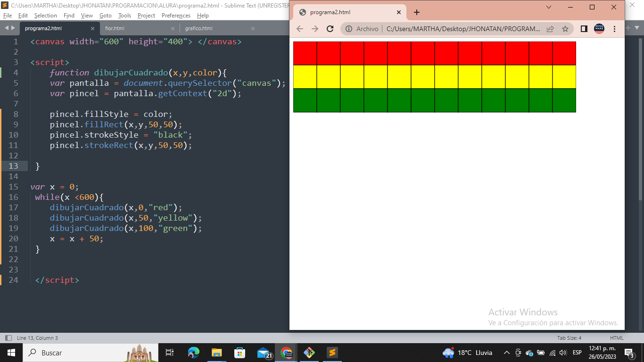Open a new Chrome tab
The image size is (644, 362).
417,12
